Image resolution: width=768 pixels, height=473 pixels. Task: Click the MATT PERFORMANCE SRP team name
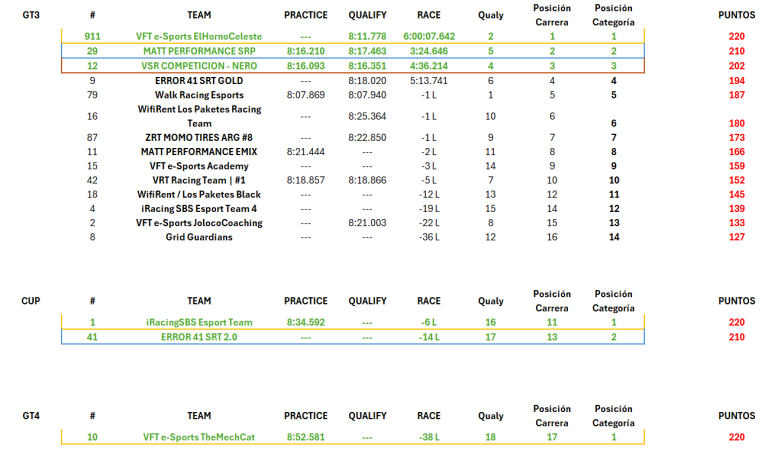[199, 51]
